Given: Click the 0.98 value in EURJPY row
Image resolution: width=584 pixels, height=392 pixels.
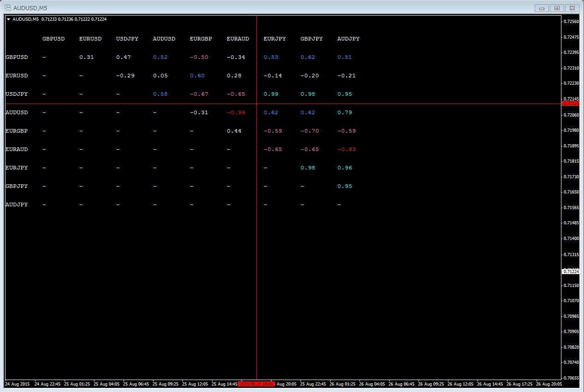Looking at the screenshot, I should pos(308,168).
